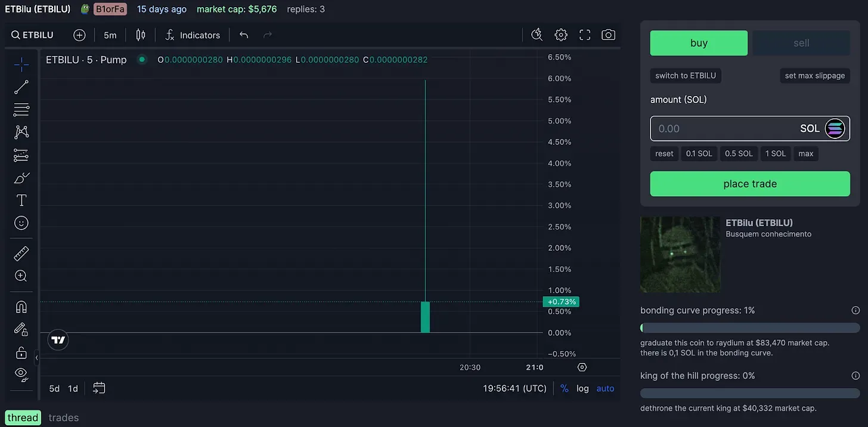
Task: Open the Indicators menu
Action: (x=193, y=35)
